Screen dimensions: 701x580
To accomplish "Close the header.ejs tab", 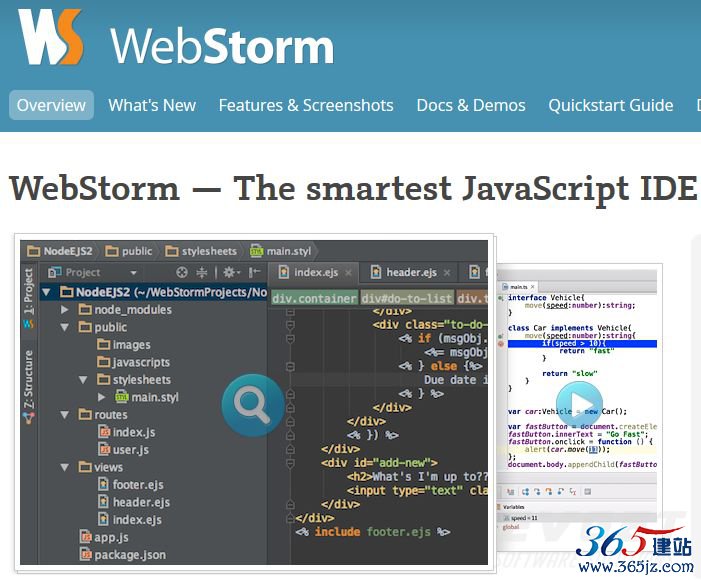I will [447, 273].
